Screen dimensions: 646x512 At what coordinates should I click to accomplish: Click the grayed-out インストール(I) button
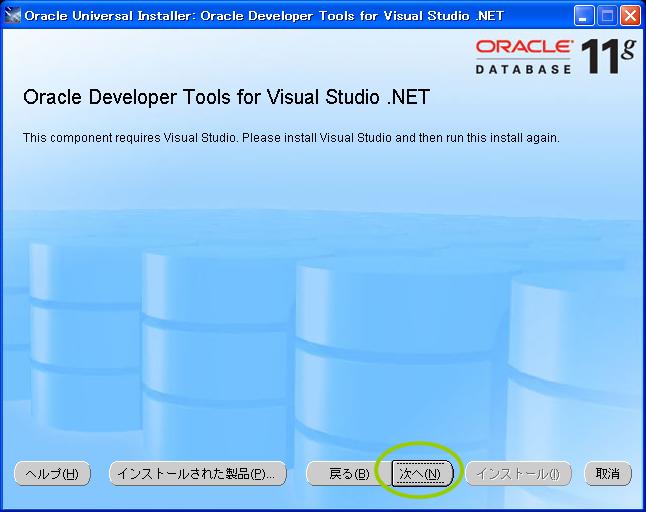point(518,474)
